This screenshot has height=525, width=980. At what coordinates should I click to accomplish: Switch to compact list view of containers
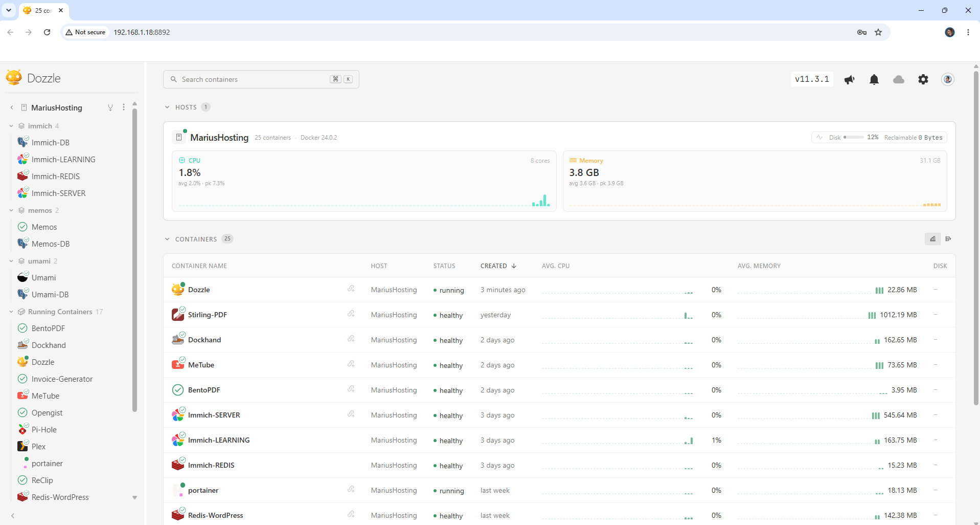(x=948, y=239)
